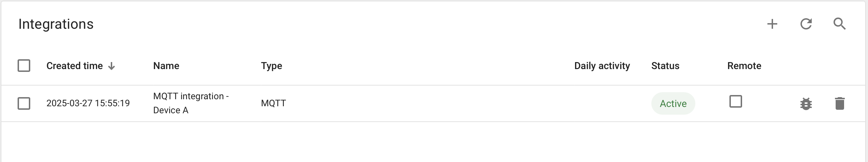Add a new integration with plus icon

pyautogui.click(x=772, y=24)
